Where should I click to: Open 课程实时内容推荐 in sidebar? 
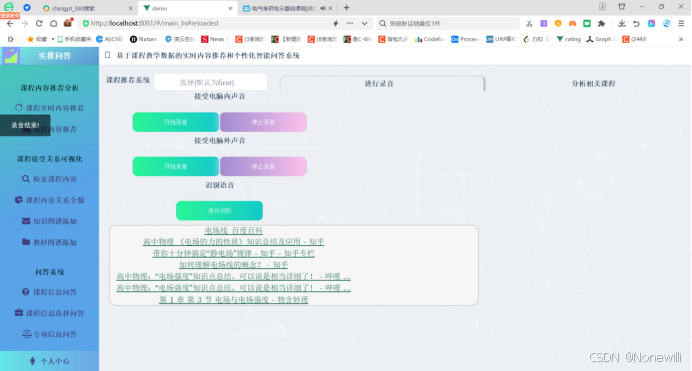pos(49,108)
